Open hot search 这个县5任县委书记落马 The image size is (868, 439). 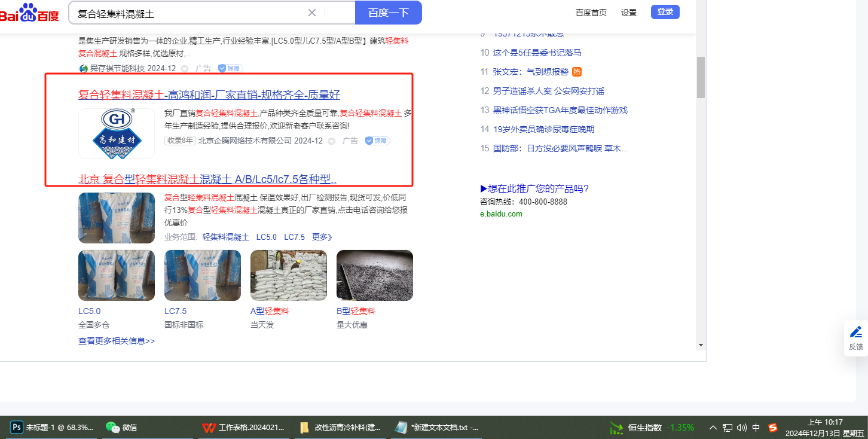537,53
